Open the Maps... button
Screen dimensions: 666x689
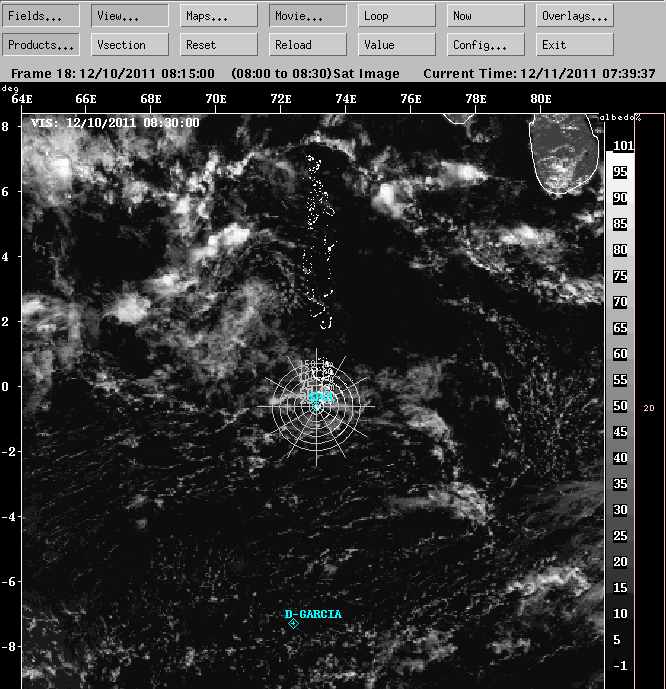tap(219, 16)
